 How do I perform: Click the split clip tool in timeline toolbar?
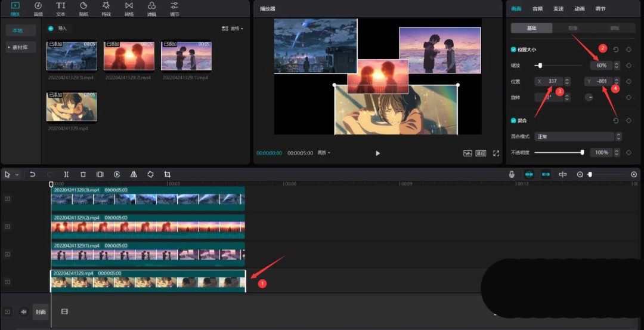66,174
